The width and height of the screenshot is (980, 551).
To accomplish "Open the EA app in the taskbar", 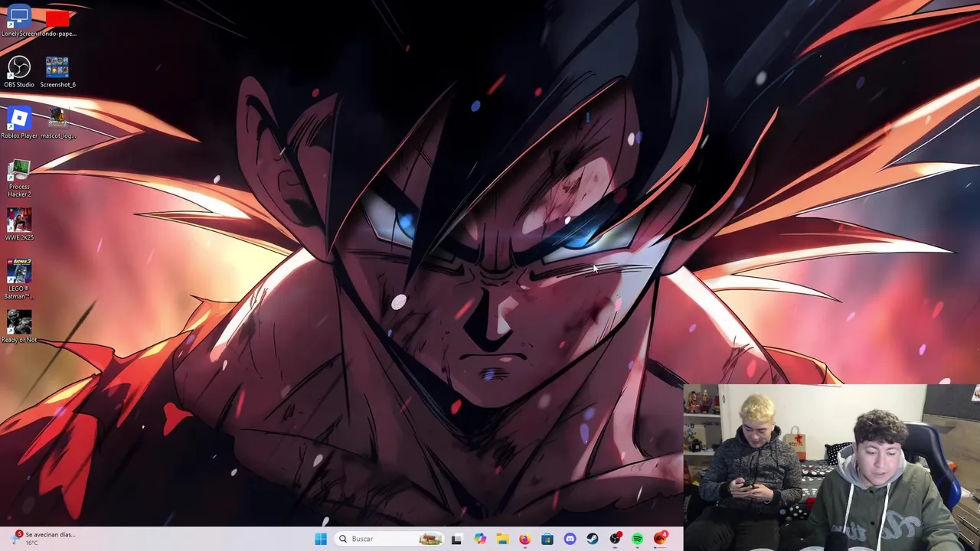I will (660, 539).
